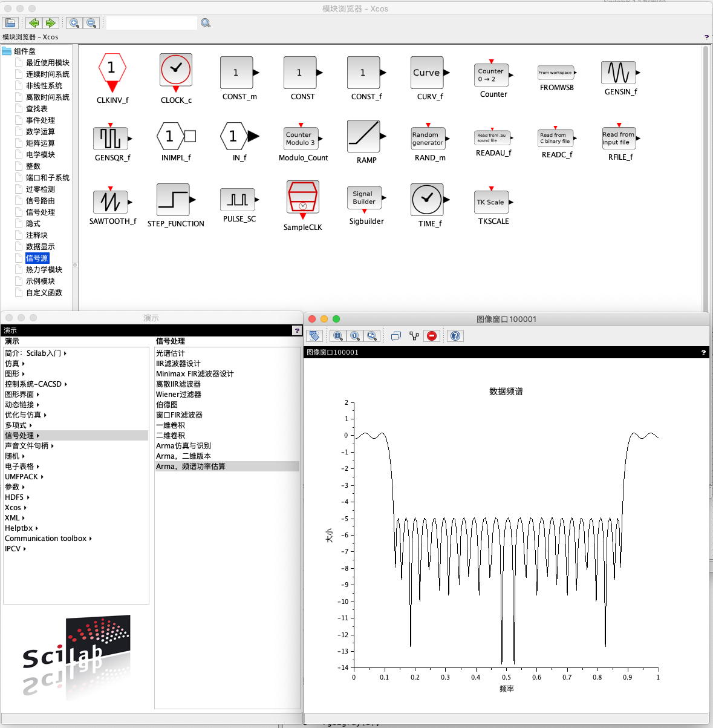Click the green back arrow in block browser
The width and height of the screenshot is (713, 728).
point(34,23)
